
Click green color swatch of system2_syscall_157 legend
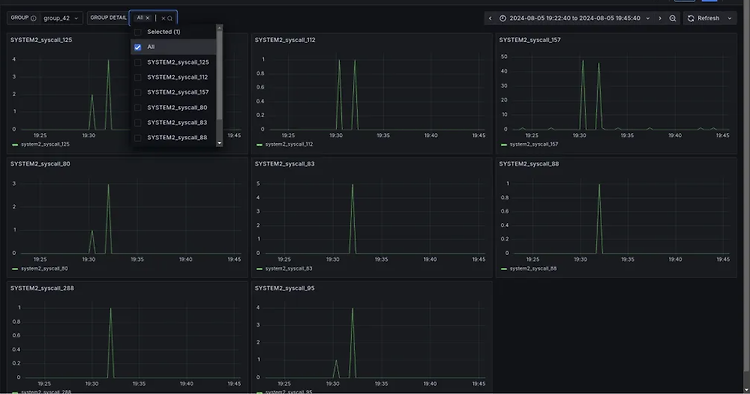[504, 144]
